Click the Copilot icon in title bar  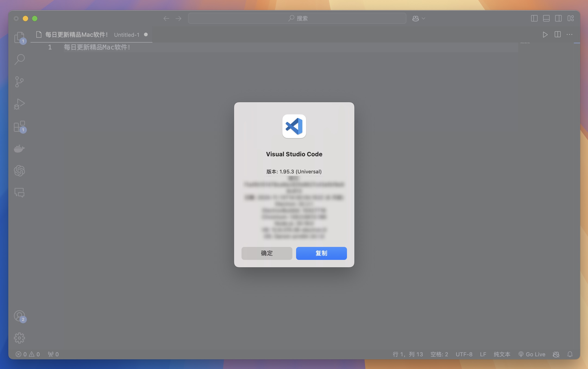tap(415, 18)
